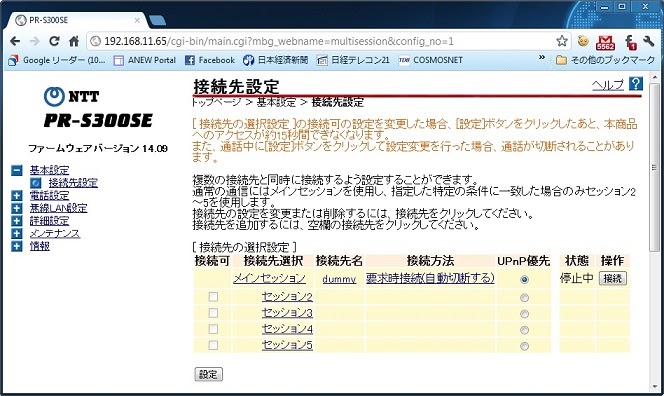Screen dimensions: 664x396
Task: Collapse the 基本設定 tree section
Action: pyautogui.click(x=17, y=170)
